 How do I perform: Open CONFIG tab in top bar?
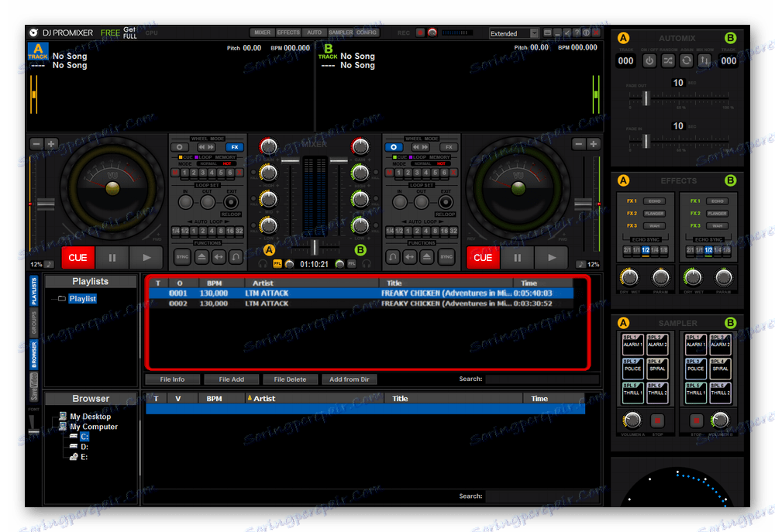tap(367, 33)
